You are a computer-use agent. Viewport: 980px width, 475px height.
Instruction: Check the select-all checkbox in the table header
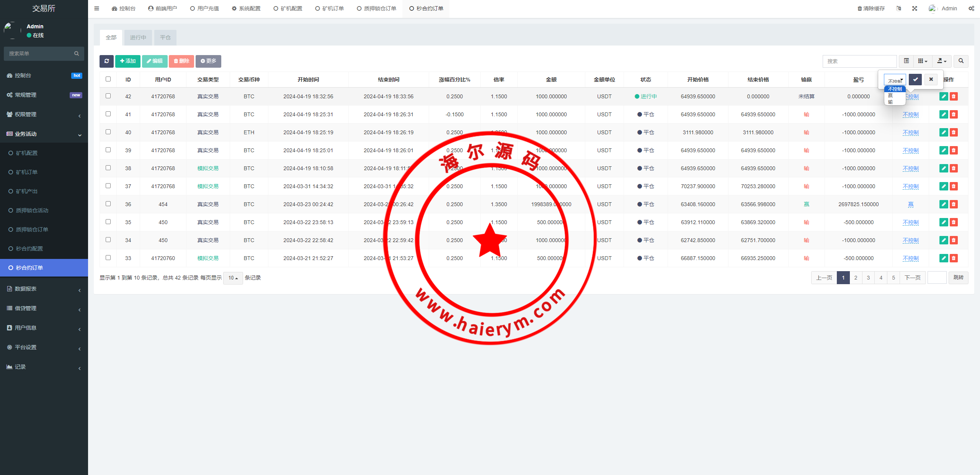108,79
